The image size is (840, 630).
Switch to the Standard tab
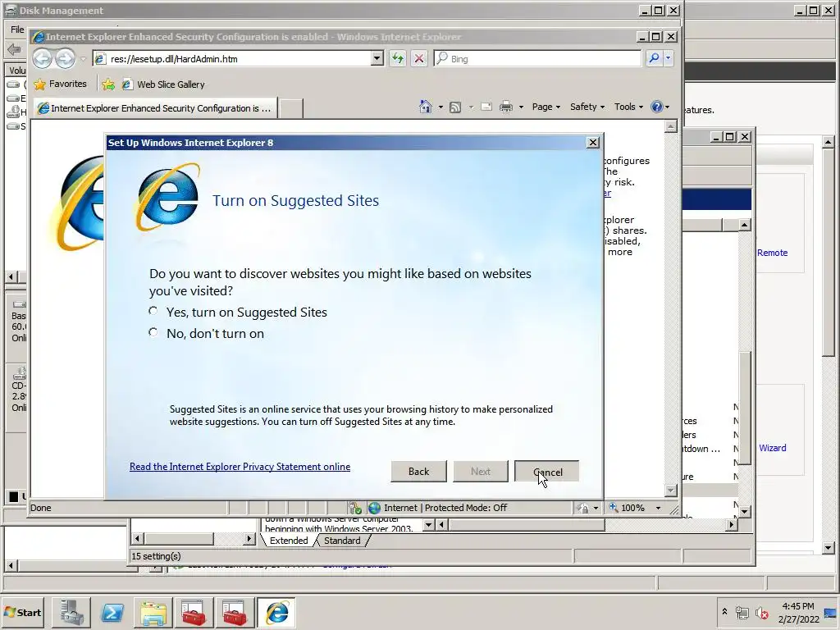click(x=342, y=541)
